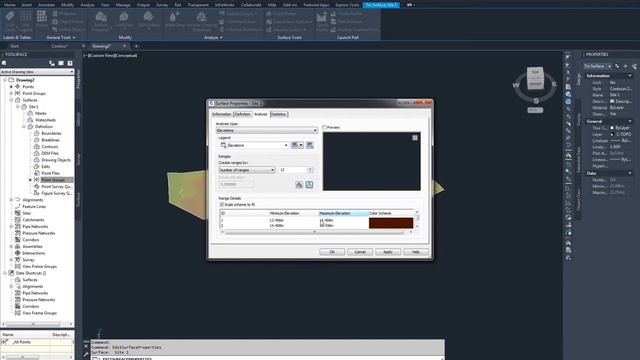
Task: Collapse the Definition tree node
Action: pyautogui.click(x=24, y=127)
